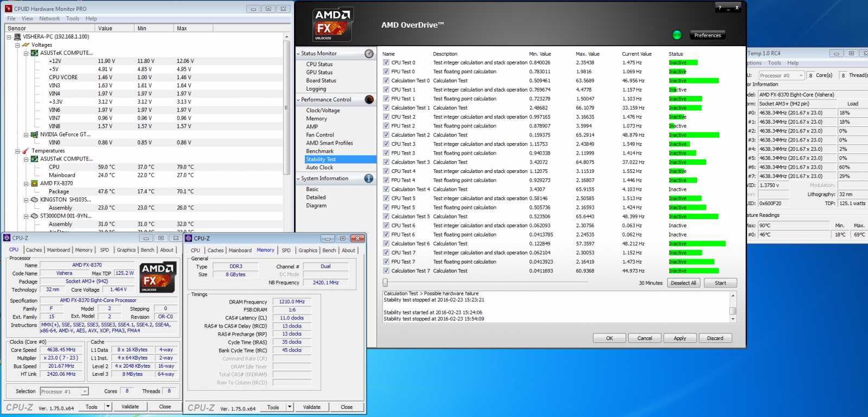
Task: Switch to Caches tab in left CPU-Z
Action: [x=34, y=250]
